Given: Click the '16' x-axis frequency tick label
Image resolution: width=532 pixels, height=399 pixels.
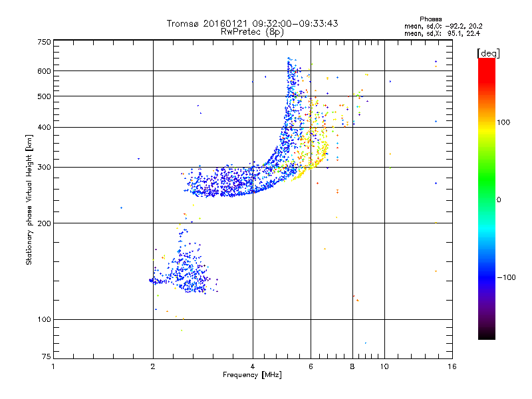Looking at the screenshot, I should pos(452,366).
